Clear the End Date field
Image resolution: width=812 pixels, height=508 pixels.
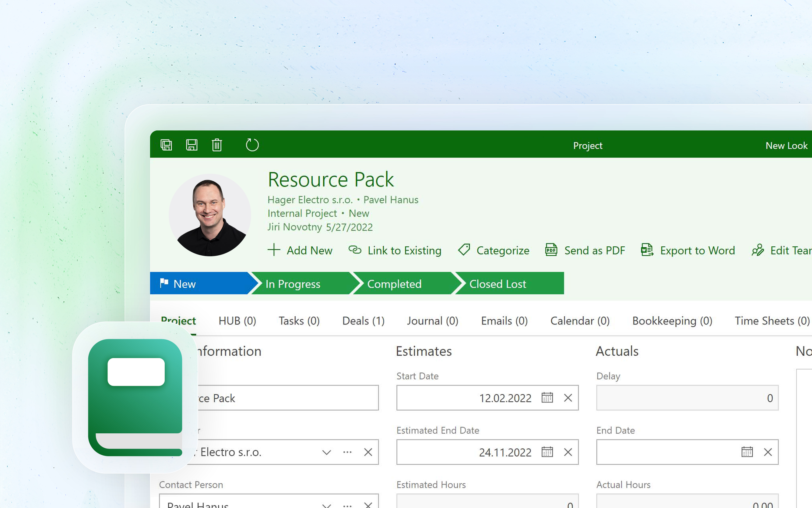coord(768,452)
